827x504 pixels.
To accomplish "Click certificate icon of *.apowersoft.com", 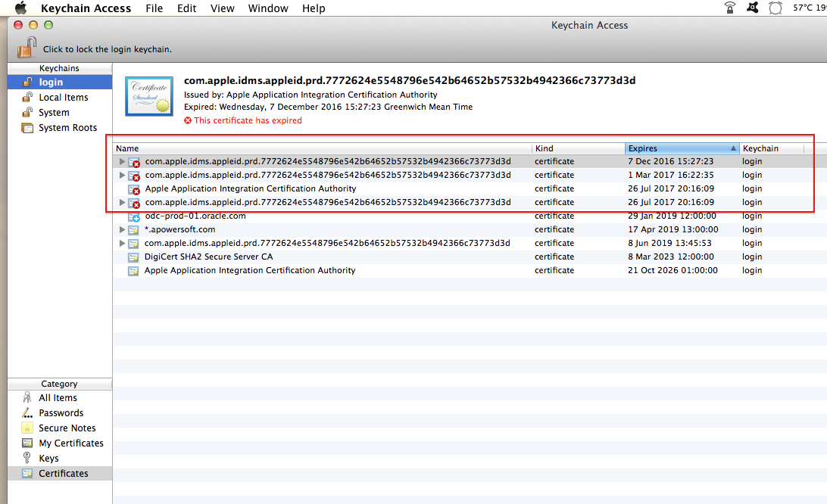I will pyautogui.click(x=133, y=230).
